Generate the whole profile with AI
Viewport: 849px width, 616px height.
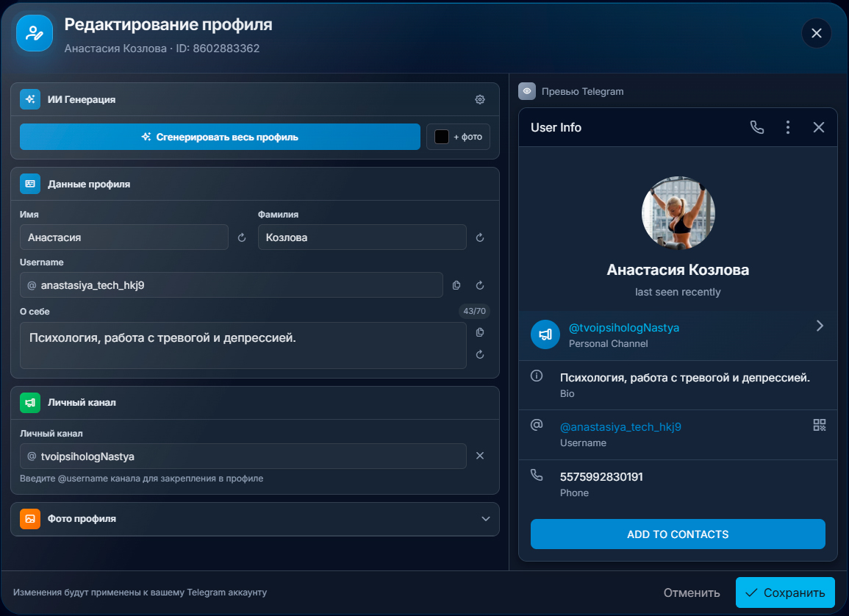[221, 137]
